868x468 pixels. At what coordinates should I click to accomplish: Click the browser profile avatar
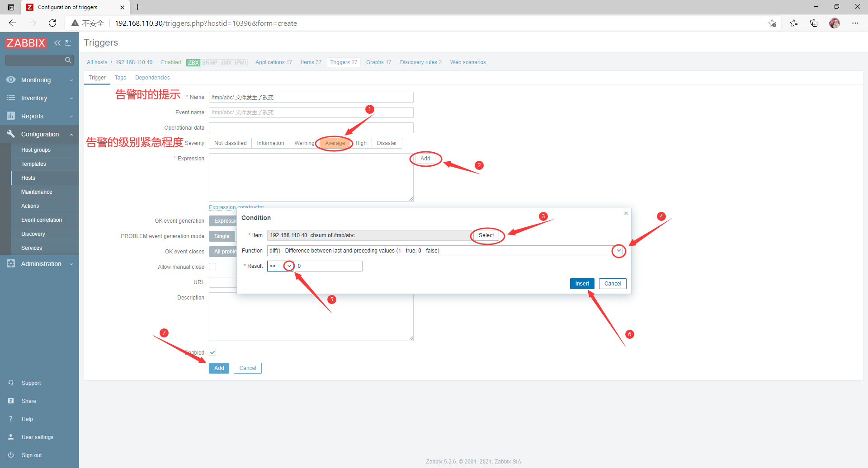tap(835, 23)
